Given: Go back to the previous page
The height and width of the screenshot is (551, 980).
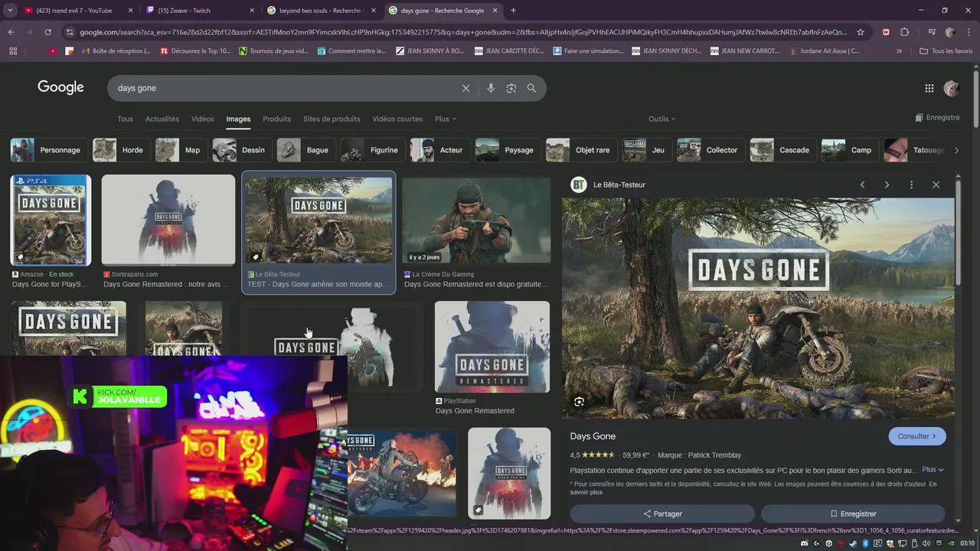Looking at the screenshot, I should pos(11,32).
